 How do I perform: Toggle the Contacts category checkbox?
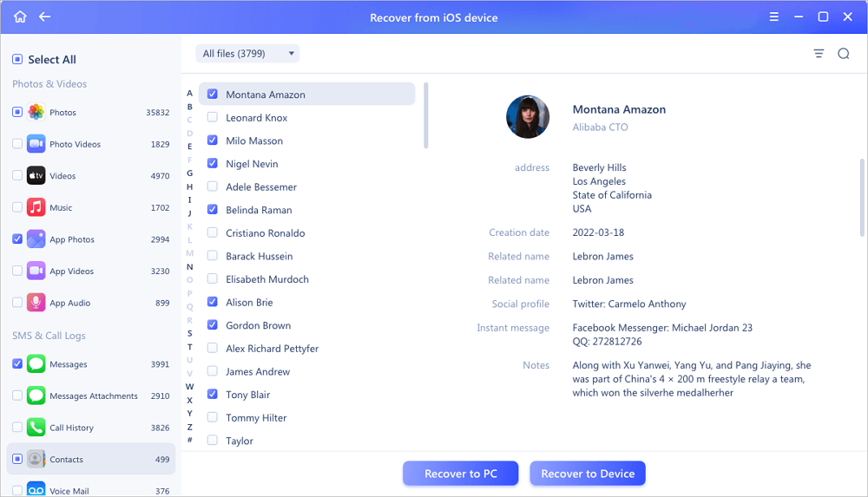[17, 459]
